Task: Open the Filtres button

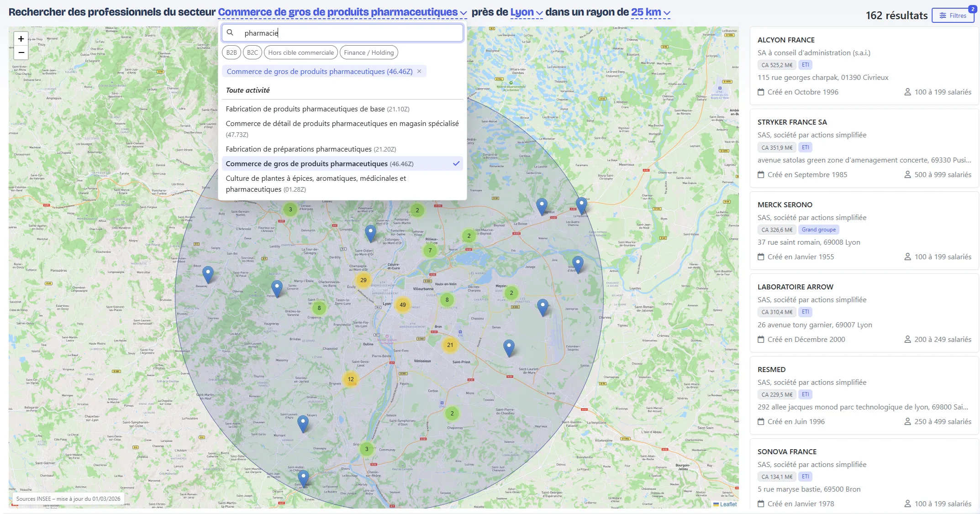Action: tap(953, 16)
